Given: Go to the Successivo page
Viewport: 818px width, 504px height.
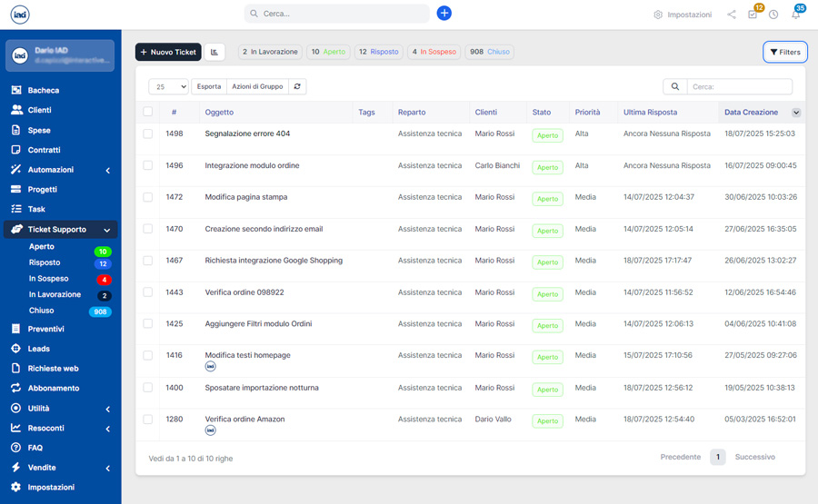Looking at the screenshot, I should (x=755, y=457).
